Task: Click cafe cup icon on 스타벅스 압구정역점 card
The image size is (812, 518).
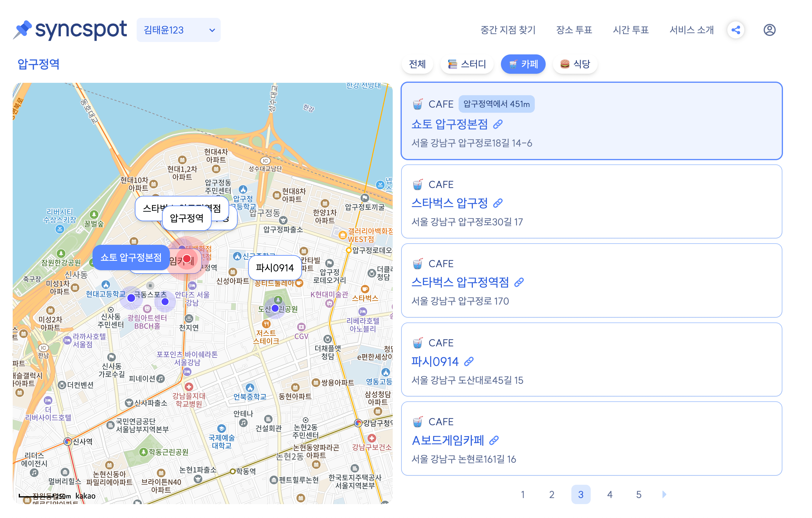Action: [418, 264]
